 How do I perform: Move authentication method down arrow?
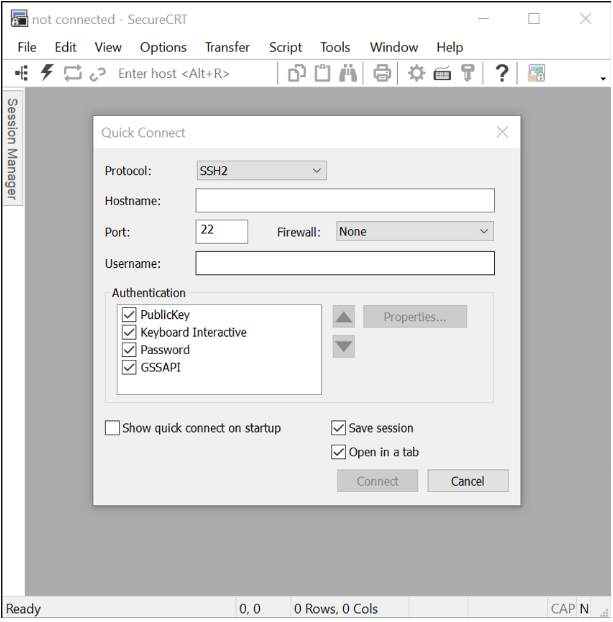344,347
